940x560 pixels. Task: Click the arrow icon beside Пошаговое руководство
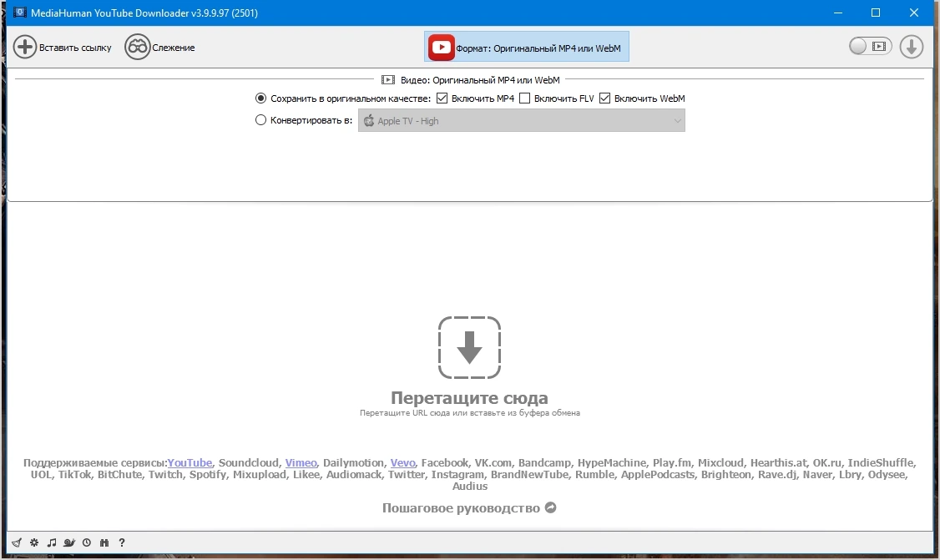pyautogui.click(x=550, y=507)
